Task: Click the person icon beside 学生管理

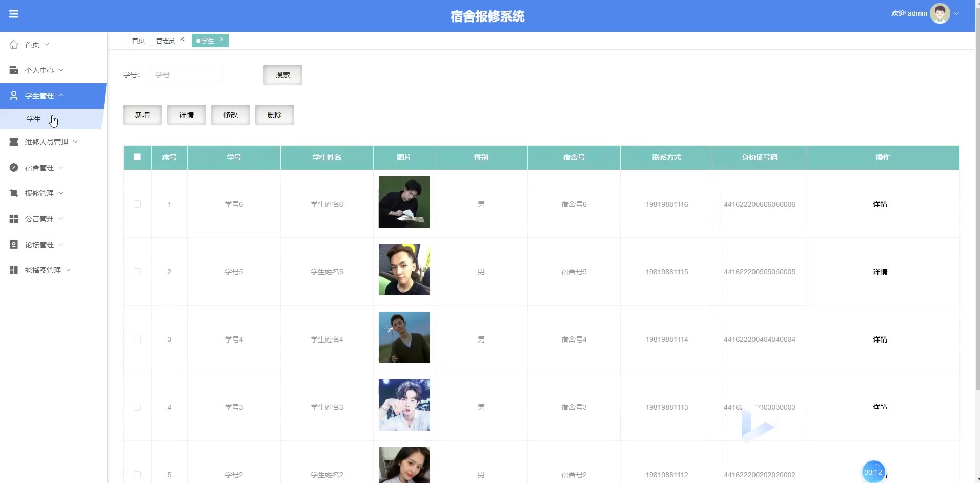Action: tap(14, 96)
